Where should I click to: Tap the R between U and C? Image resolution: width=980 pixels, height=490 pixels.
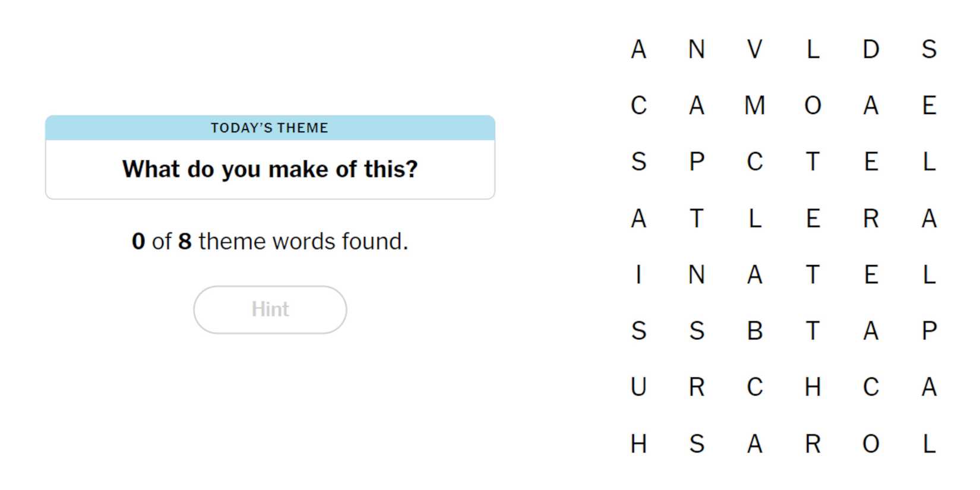coord(697,387)
